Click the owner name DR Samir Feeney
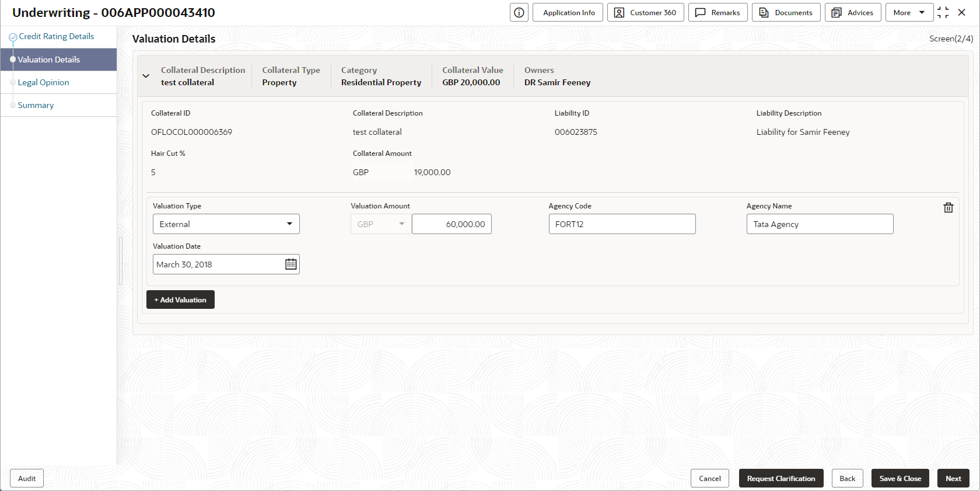980x491 pixels. click(x=557, y=82)
